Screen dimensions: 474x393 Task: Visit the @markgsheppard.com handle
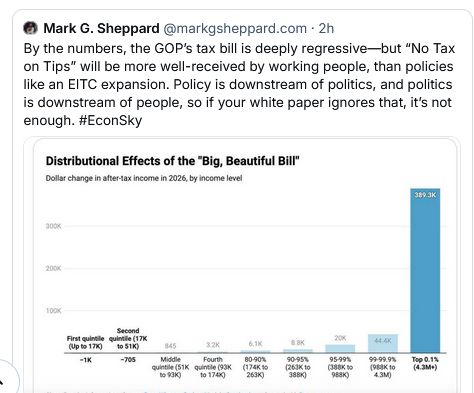[x=235, y=29]
